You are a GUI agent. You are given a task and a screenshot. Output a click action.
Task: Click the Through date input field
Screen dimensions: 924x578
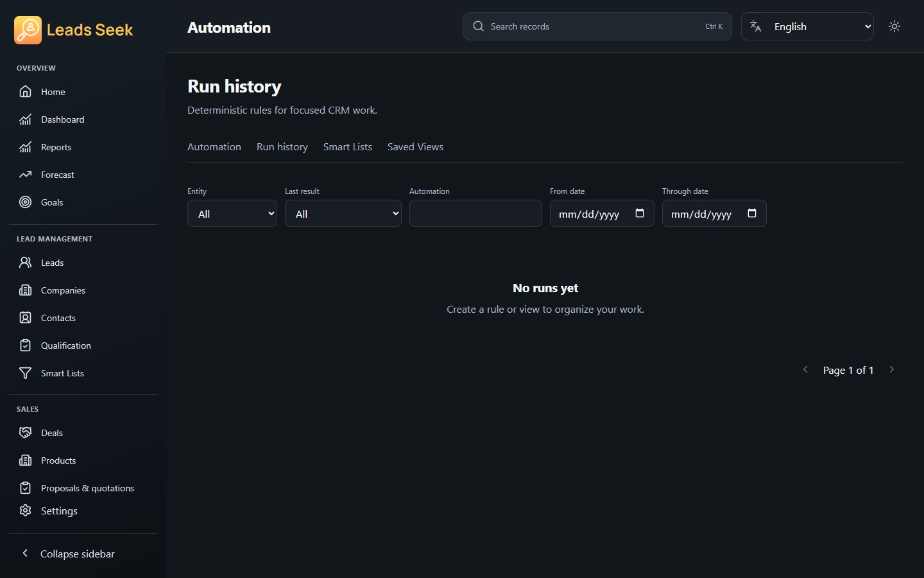pyautogui.click(x=714, y=213)
